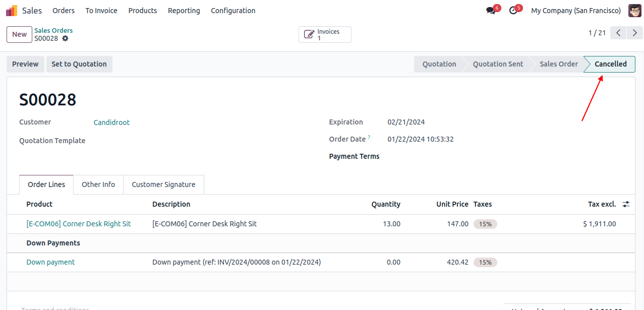
Task: Click the Set to Quotation button
Action: [x=79, y=64]
